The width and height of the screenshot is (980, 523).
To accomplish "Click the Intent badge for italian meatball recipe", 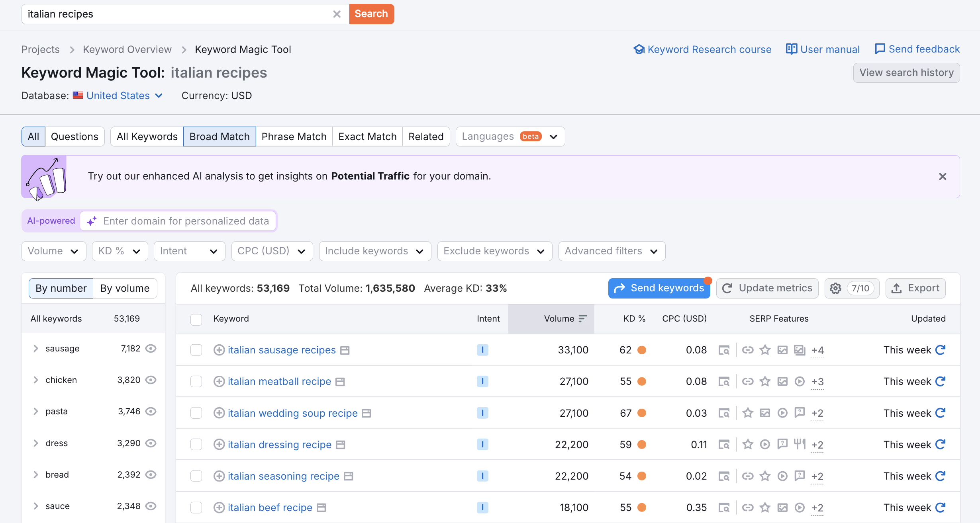I will click(482, 381).
